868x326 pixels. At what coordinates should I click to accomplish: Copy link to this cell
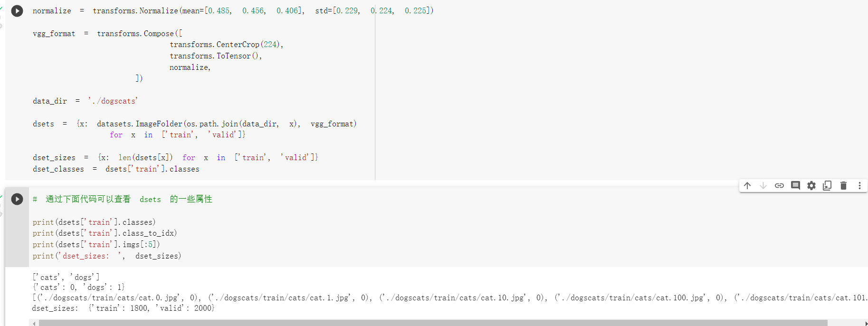(x=779, y=186)
